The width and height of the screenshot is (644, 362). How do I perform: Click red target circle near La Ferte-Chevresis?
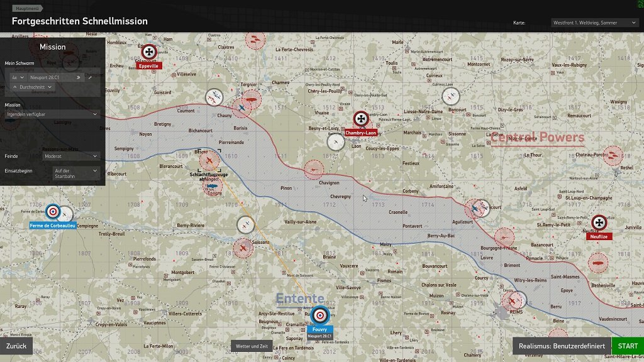click(255, 40)
